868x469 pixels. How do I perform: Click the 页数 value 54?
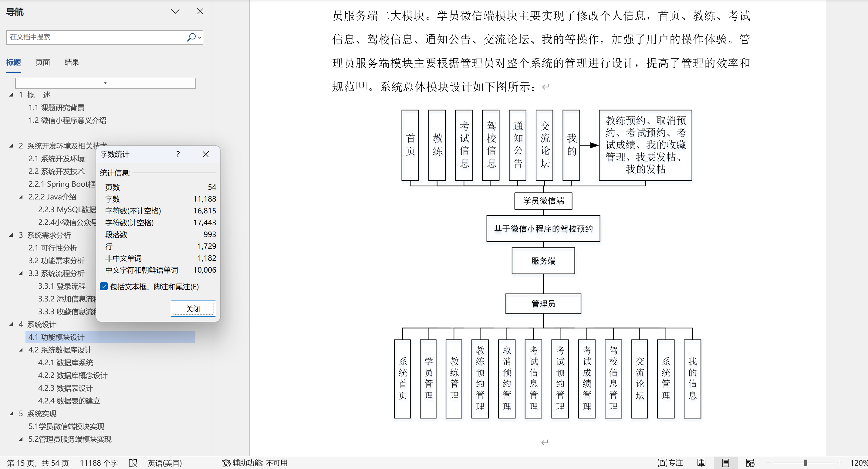tap(212, 187)
